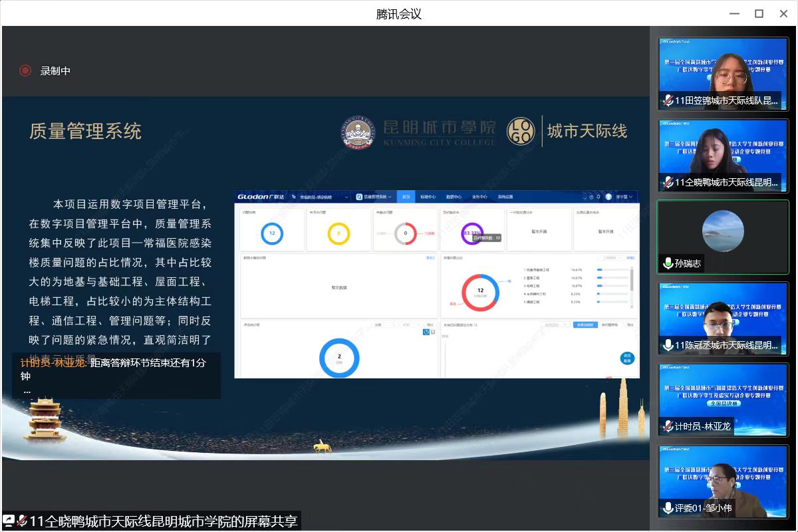The width and height of the screenshot is (798, 532).
Task: Click the large blue donut showing 2
Action: tap(339, 358)
